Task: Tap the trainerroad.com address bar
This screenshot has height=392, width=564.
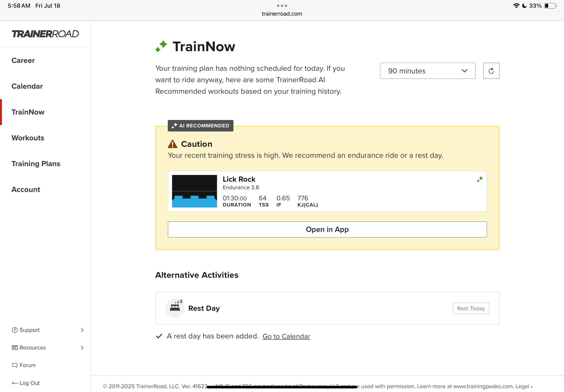Action: pos(282,14)
